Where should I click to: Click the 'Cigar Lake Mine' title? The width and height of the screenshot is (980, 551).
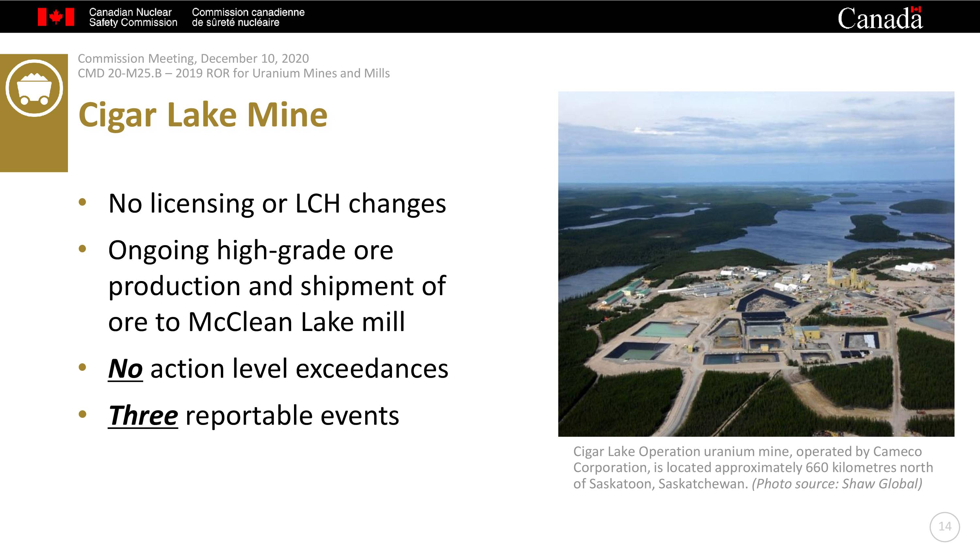pyautogui.click(x=203, y=115)
